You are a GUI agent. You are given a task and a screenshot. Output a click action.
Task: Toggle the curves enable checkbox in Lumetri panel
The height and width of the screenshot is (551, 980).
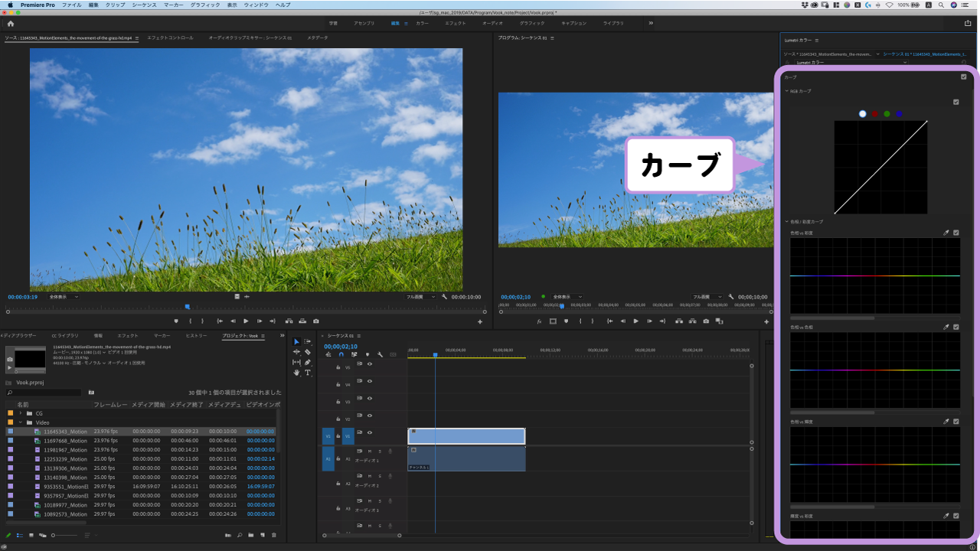coord(963,77)
